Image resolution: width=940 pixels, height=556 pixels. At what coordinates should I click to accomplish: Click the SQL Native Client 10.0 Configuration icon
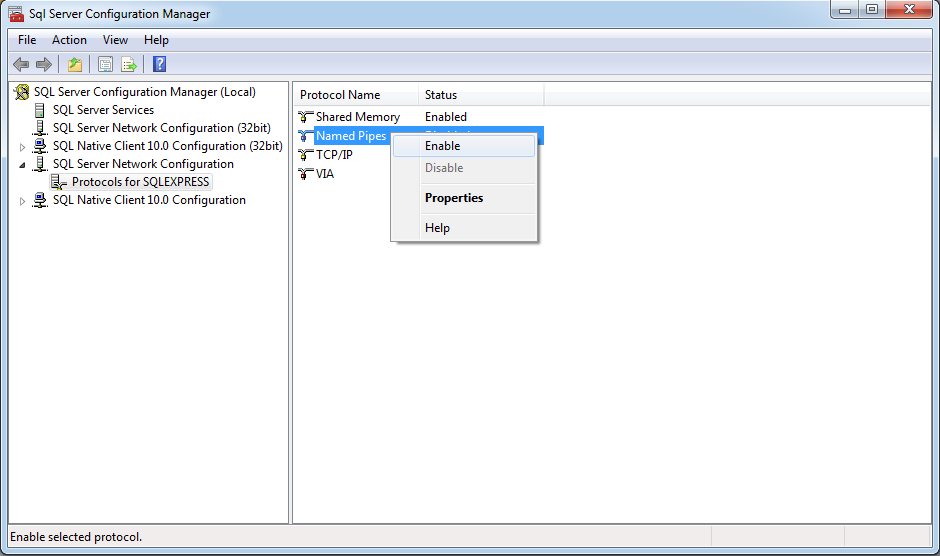pos(40,200)
